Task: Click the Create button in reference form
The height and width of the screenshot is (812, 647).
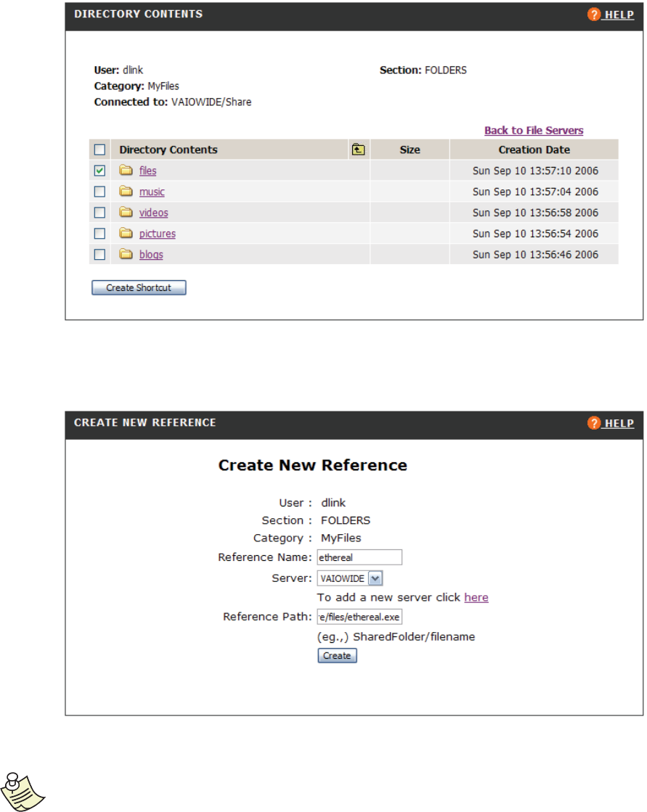Action: [337, 656]
